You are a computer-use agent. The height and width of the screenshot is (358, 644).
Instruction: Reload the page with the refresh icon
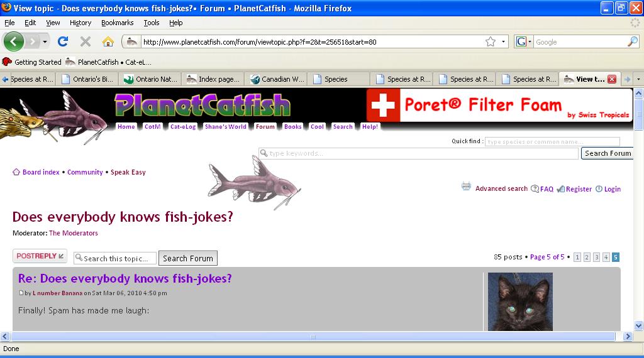(63, 41)
